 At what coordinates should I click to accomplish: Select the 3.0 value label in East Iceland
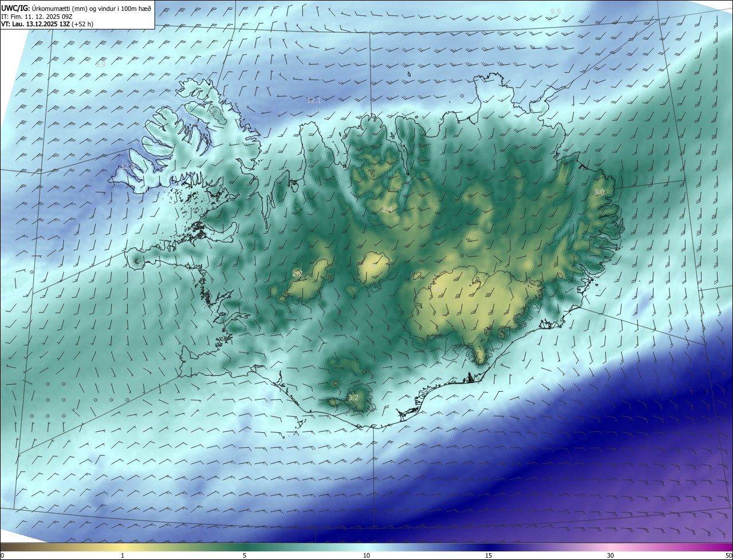[x=599, y=192]
